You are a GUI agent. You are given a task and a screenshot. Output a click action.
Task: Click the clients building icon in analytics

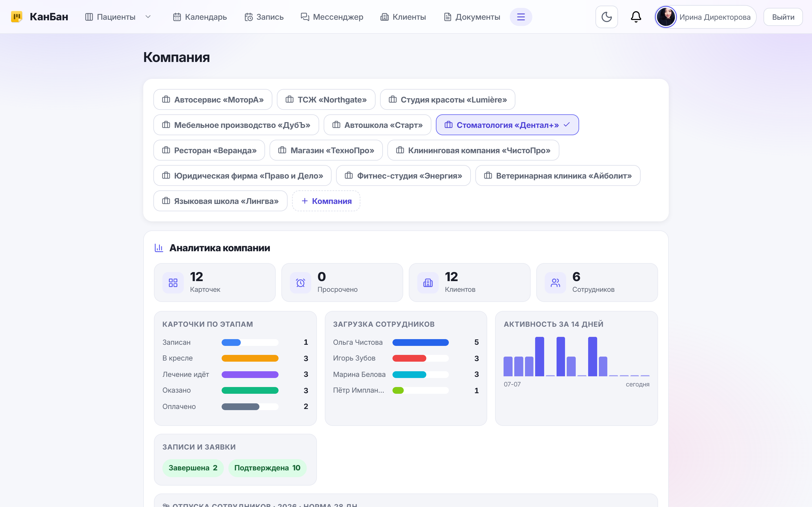coord(428,283)
